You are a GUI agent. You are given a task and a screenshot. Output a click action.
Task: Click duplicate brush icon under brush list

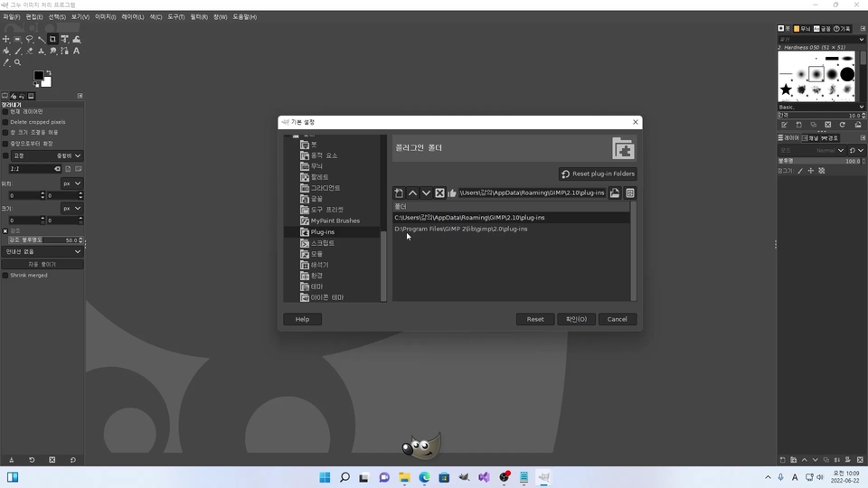point(813,125)
